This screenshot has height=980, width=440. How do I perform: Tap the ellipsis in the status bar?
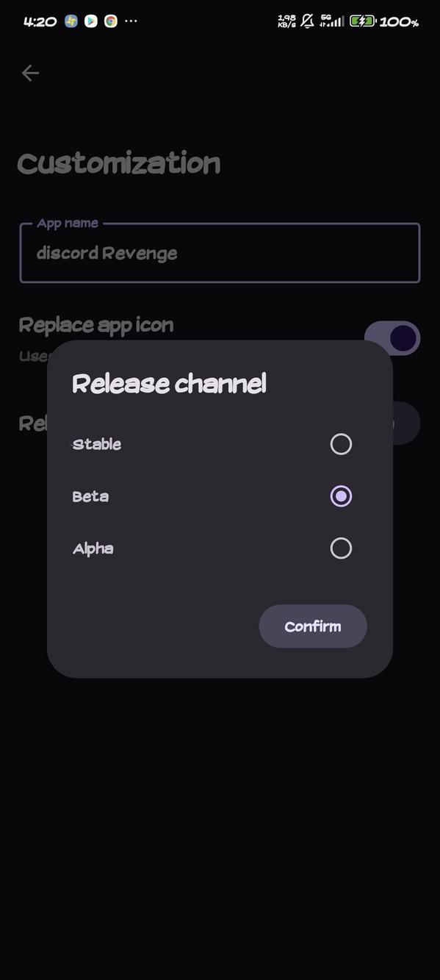[131, 21]
